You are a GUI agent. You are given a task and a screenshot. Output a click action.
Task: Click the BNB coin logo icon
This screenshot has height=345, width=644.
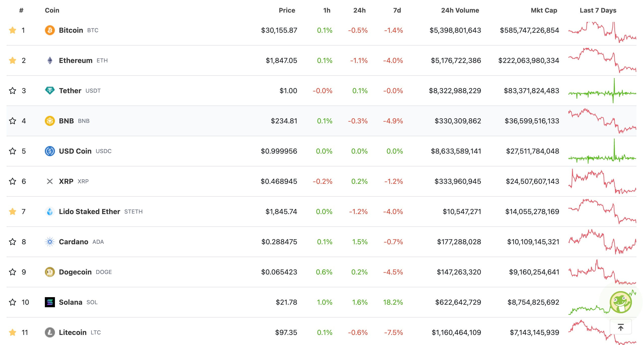click(50, 121)
